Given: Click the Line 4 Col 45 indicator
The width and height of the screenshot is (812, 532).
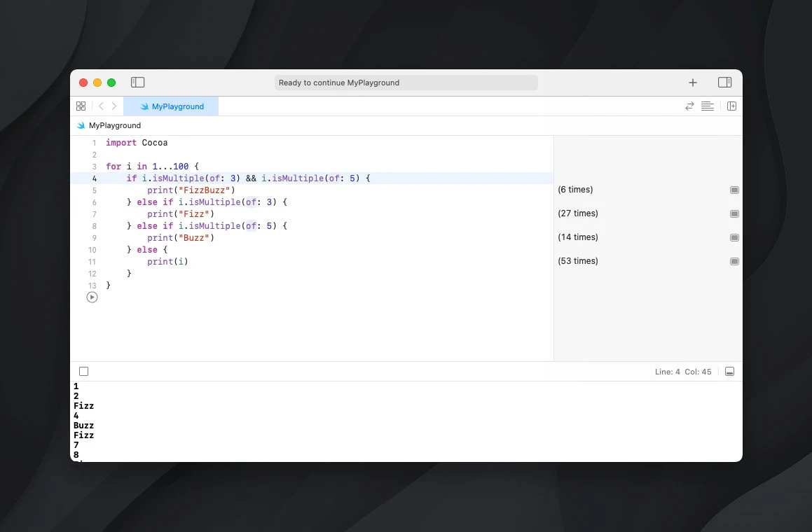Looking at the screenshot, I should (682, 372).
